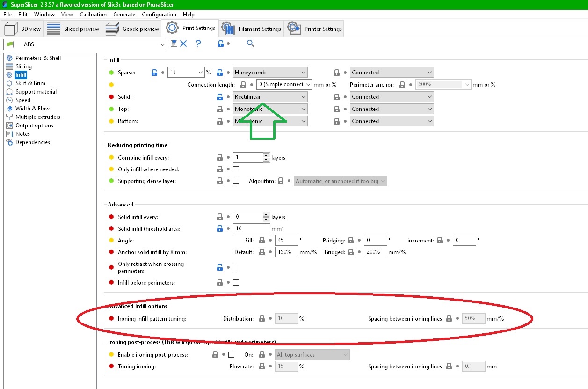Viewport: 588px width, 389px height.
Task: Open the Sparse infill percentage dropdown
Action: pyautogui.click(x=186, y=73)
